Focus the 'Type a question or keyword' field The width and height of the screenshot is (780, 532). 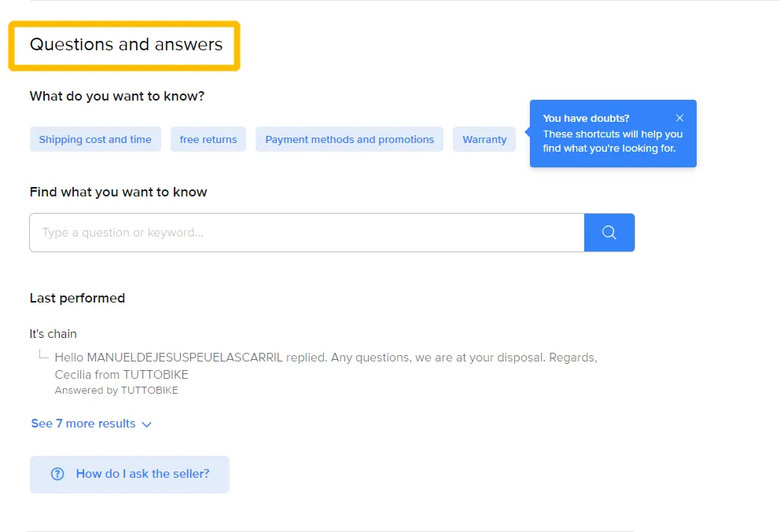click(x=307, y=233)
